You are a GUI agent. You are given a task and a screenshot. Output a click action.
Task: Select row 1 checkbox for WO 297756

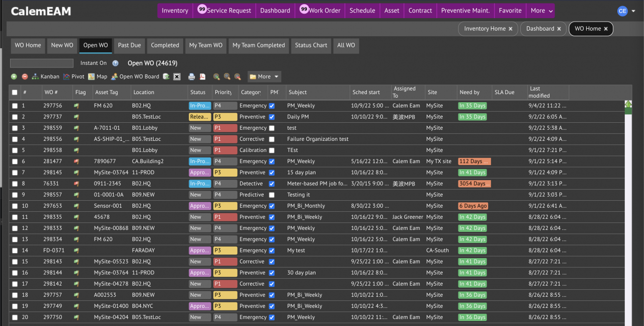15,106
